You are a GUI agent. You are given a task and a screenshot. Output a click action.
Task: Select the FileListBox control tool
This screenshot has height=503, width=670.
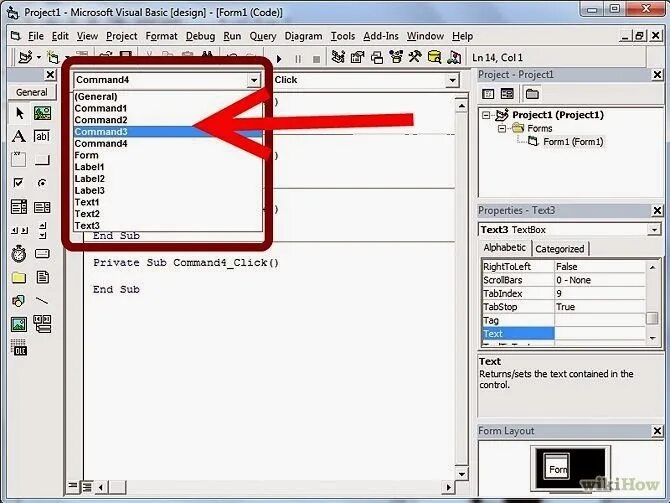click(x=42, y=278)
